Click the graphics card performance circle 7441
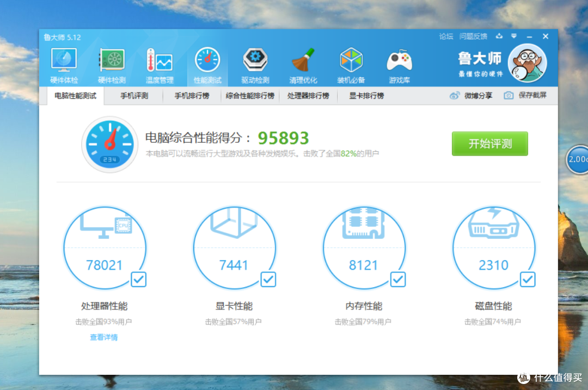Viewport: 588px width, 390px height. coord(234,247)
